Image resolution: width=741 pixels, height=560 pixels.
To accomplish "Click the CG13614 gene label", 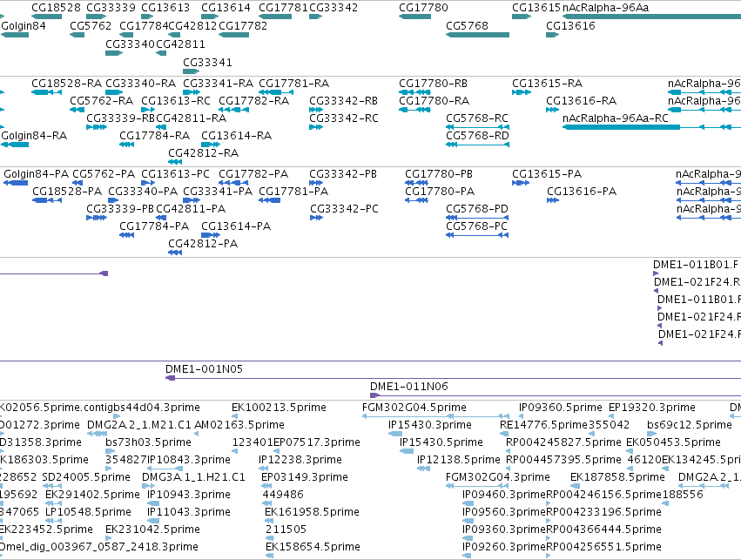I will point(226,8).
